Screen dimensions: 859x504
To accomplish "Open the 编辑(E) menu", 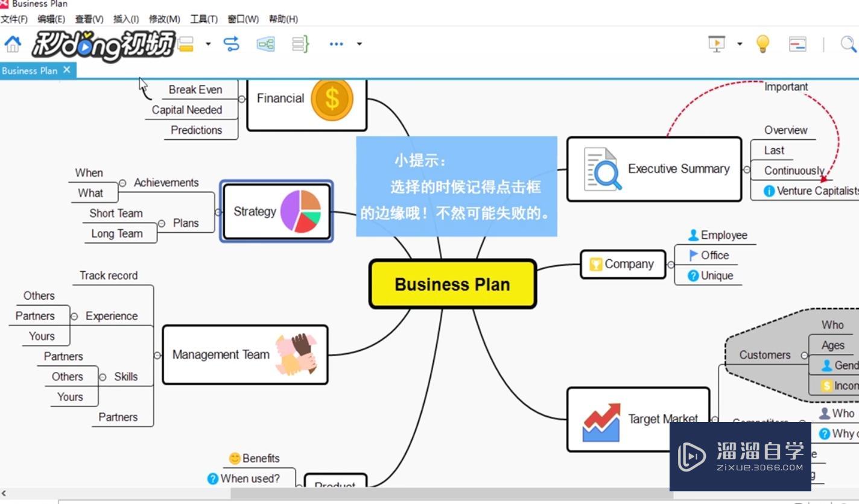I will click(x=51, y=19).
